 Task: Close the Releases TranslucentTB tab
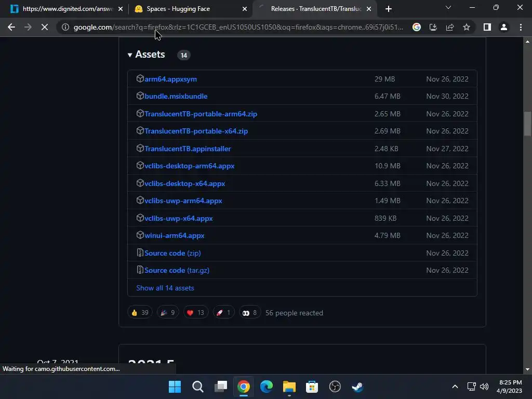click(x=369, y=9)
